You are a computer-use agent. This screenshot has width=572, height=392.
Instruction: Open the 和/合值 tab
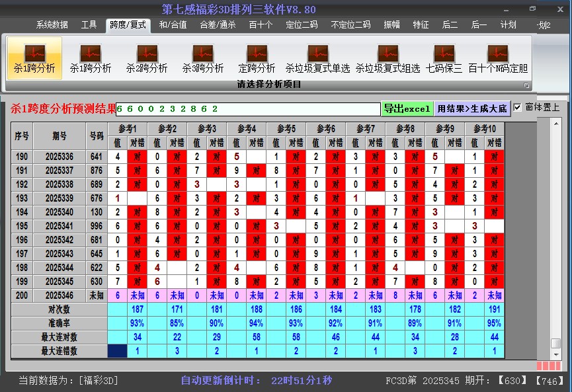[x=173, y=25]
